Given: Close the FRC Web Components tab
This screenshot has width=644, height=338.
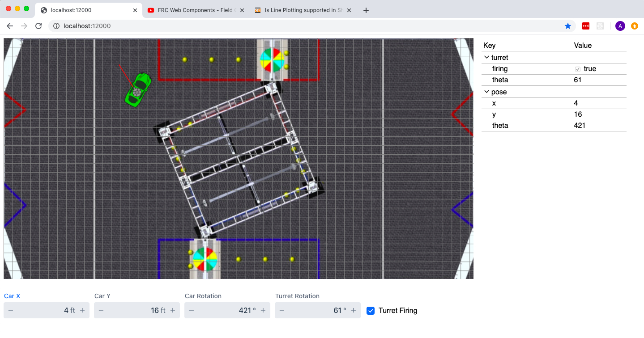Looking at the screenshot, I should click(x=242, y=10).
